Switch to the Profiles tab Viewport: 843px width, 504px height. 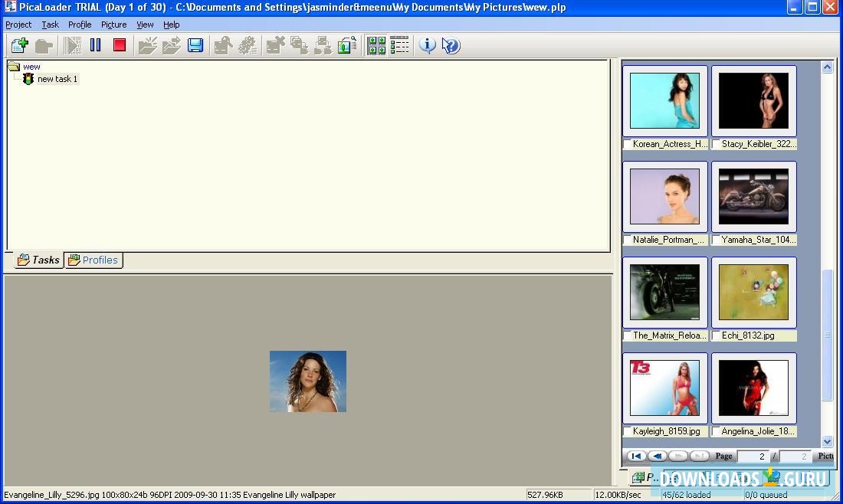pyautogui.click(x=93, y=260)
